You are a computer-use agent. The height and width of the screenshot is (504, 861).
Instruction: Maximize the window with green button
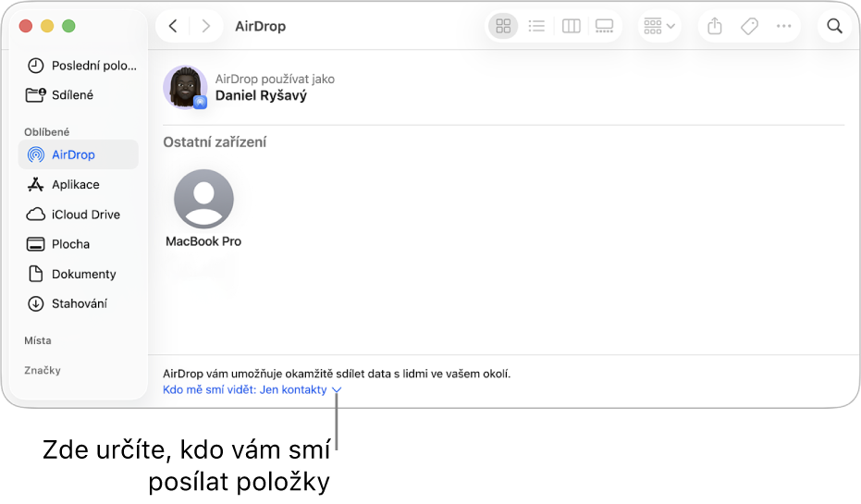[x=68, y=26]
